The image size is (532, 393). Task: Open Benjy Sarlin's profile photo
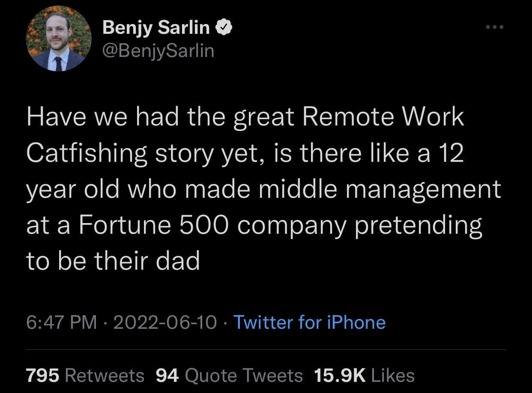[59, 39]
